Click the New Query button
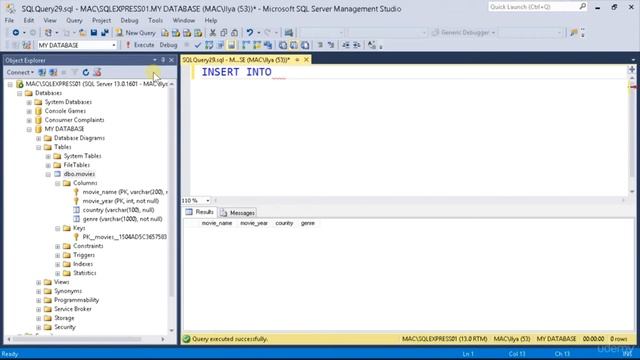Image resolution: width=640 pixels, height=360 pixels. point(136,33)
